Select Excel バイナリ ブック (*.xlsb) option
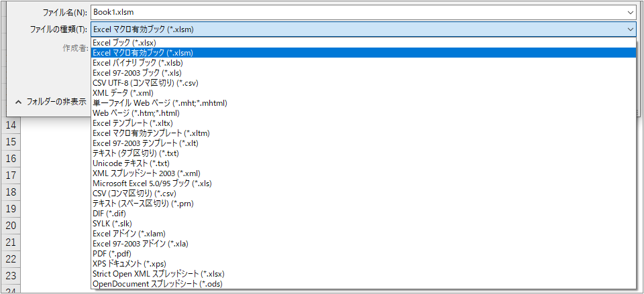The width and height of the screenshot is (644, 294). tap(364, 63)
